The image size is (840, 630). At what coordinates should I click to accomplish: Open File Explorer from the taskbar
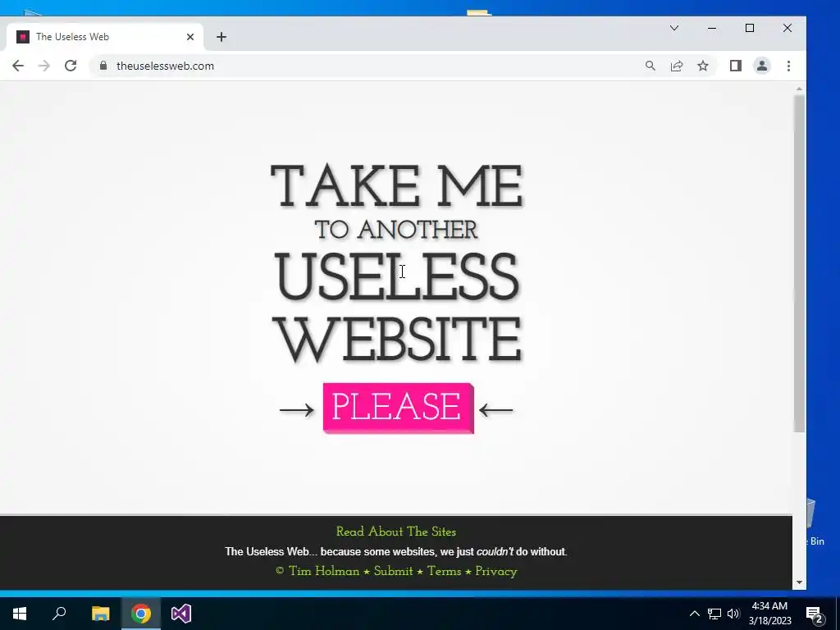tap(100, 614)
